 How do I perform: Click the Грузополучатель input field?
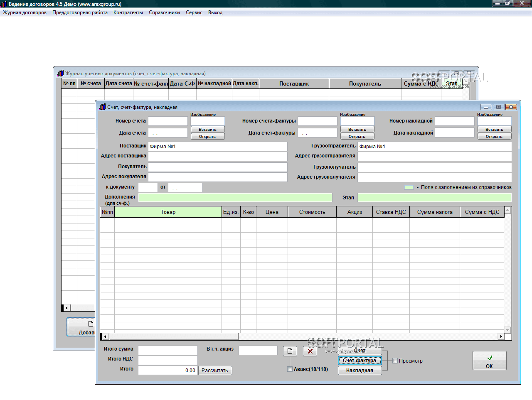tap(435, 167)
